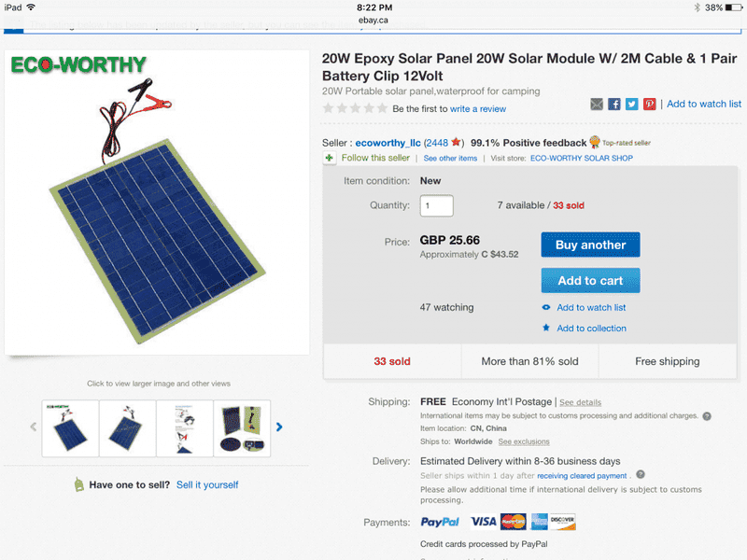
Task: Show previous thumbnails with left chevron
Action: point(34,427)
